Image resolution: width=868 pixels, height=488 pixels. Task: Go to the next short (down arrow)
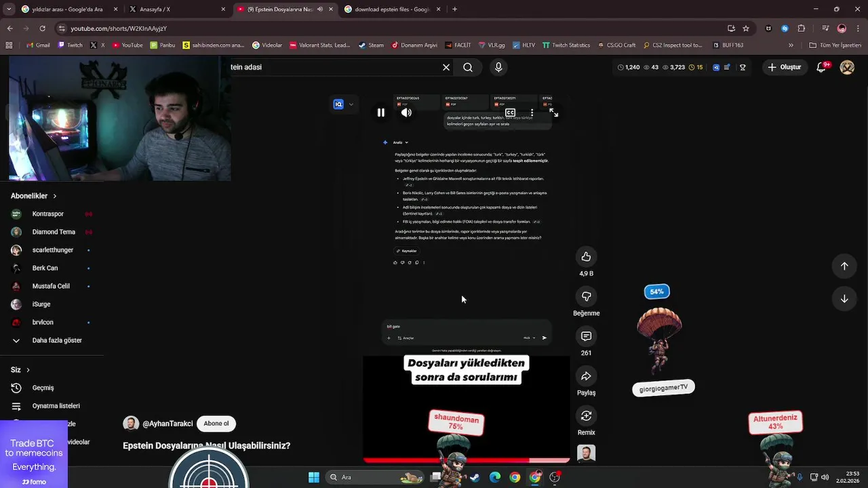pyautogui.click(x=844, y=299)
